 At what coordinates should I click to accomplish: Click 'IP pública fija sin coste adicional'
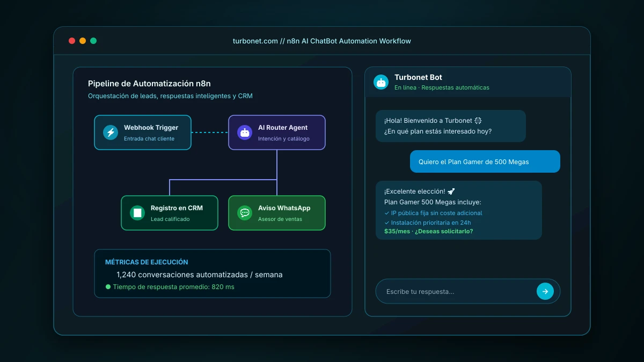(x=436, y=213)
